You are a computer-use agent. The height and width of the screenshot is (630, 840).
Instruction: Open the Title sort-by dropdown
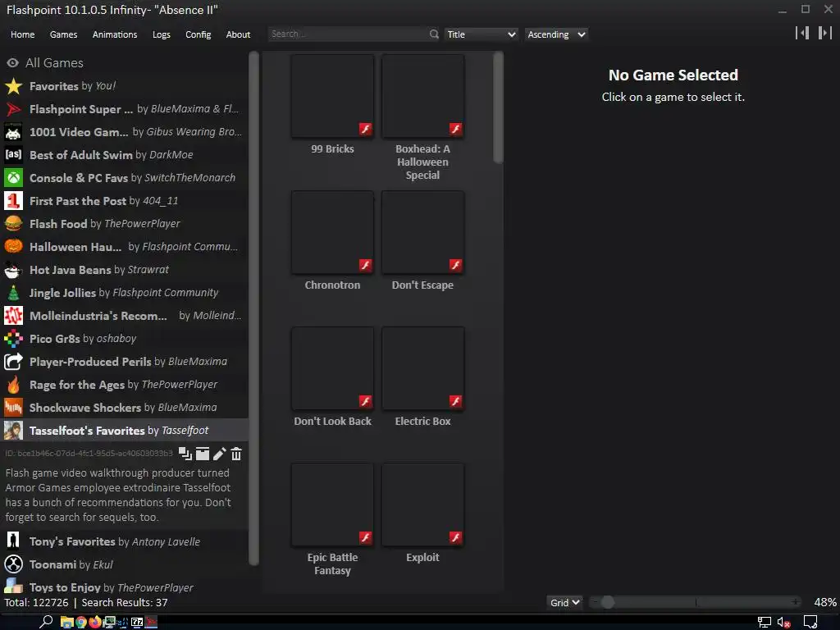pyautogui.click(x=481, y=34)
